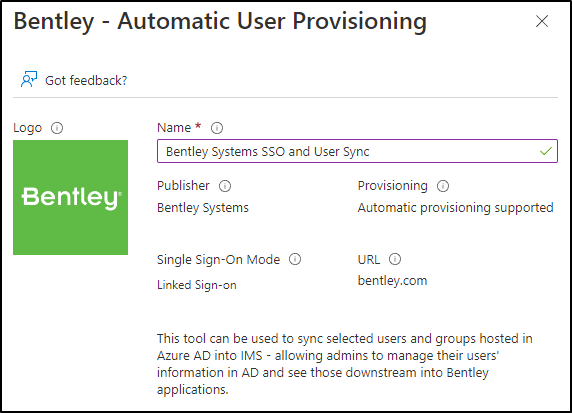This screenshot has height=413, width=572.
Task: Click the bentley.com URL text
Action: click(x=393, y=281)
